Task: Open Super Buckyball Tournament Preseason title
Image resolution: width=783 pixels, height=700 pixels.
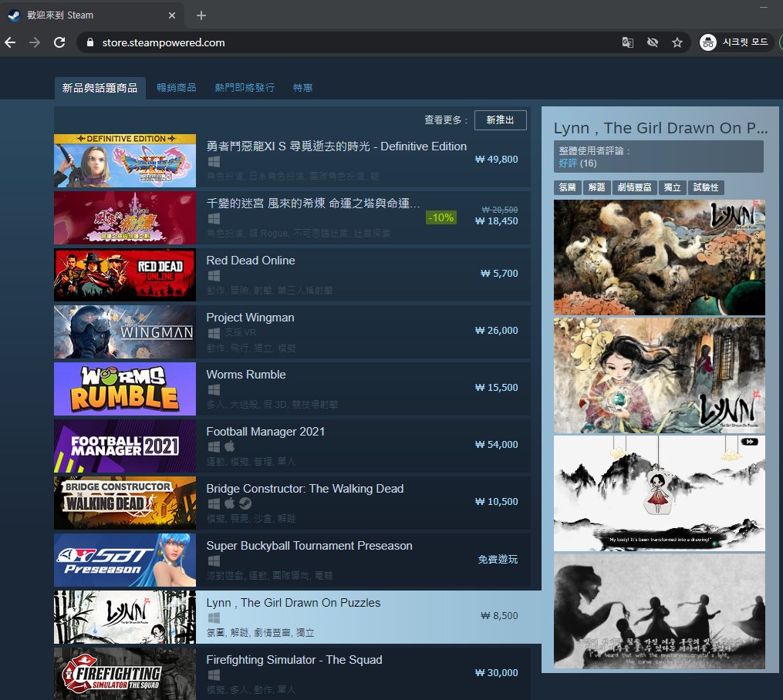Action: (x=309, y=546)
